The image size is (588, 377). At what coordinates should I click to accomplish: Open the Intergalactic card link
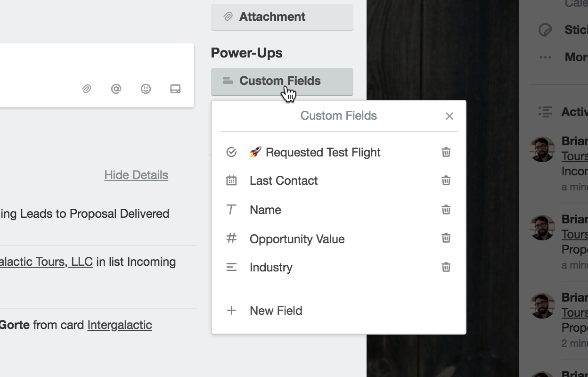pyautogui.click(x=120, y=325)
